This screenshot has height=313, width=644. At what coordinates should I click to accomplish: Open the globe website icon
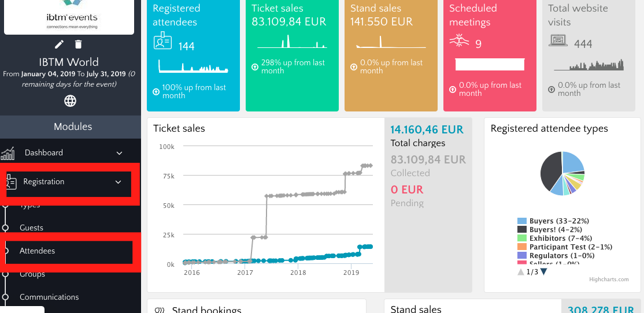(x=70, y=101)
